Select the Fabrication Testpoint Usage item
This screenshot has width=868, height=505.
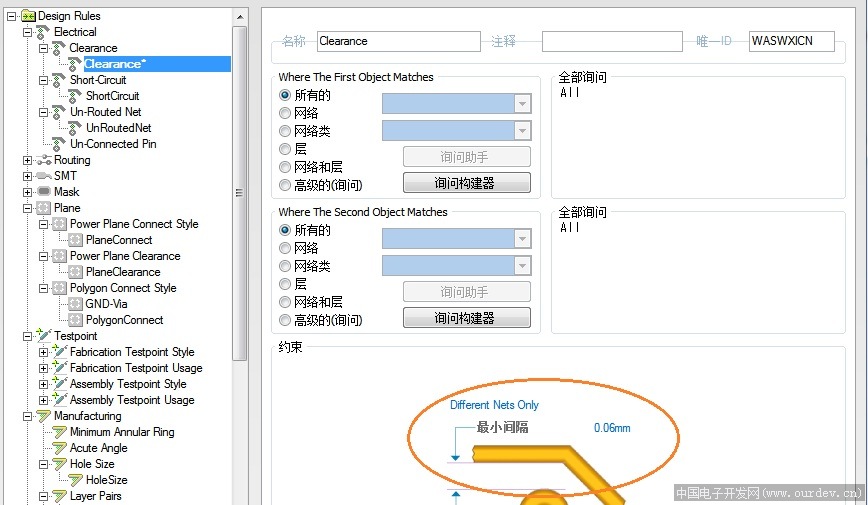(136, 368)
